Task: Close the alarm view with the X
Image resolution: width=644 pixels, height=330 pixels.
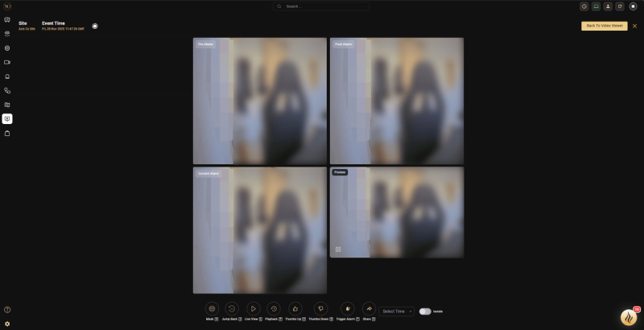Action: coord(634,26)
